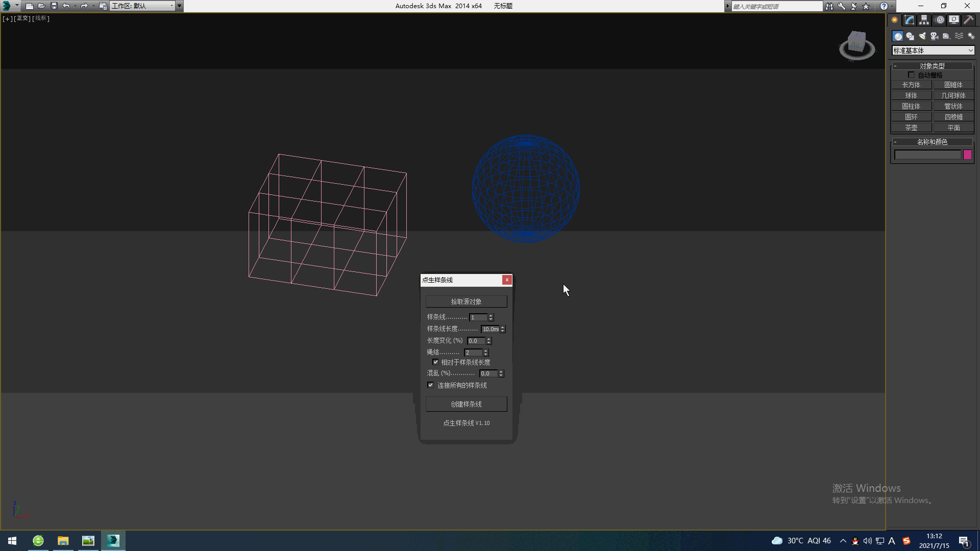Click the Open File folder icon
Image resolution: width=980 pixels, height=551 pixels.
[x=42, y=6]
